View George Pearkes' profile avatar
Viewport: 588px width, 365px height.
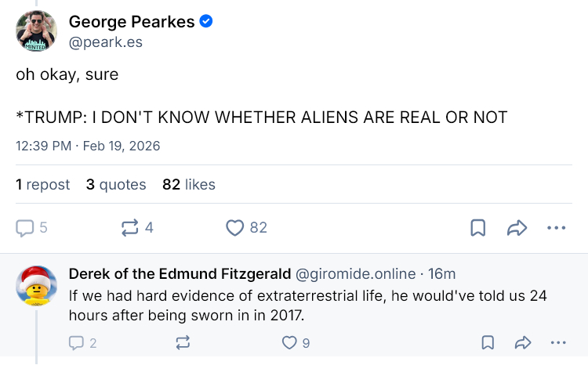36,31
